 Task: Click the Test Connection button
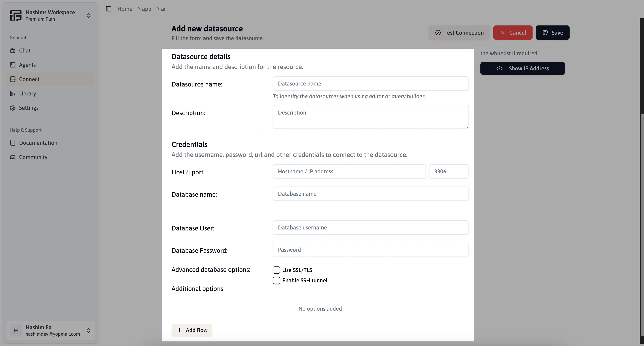click(459, 33)
